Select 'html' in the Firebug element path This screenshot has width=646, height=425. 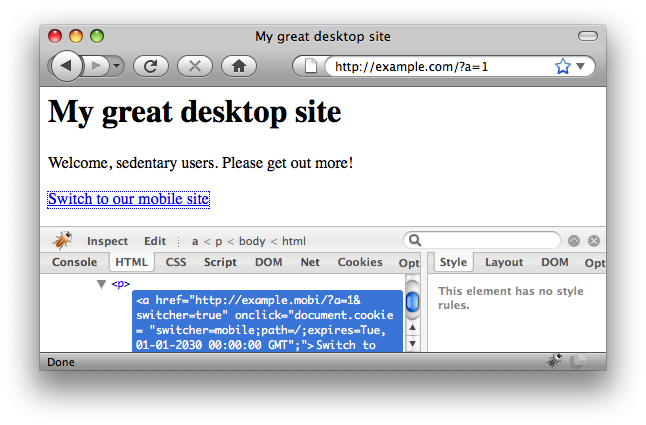294,241
